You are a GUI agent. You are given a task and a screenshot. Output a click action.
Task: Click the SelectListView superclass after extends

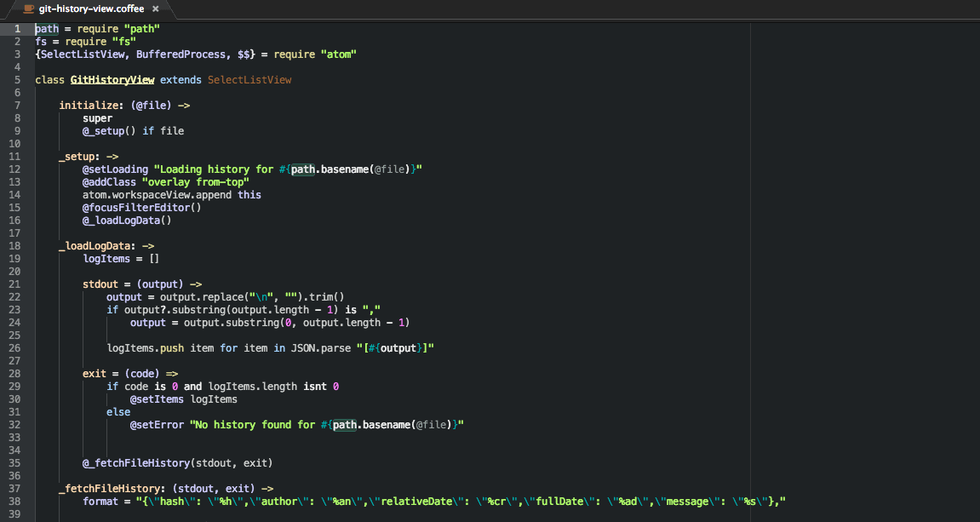pos(249,80)
